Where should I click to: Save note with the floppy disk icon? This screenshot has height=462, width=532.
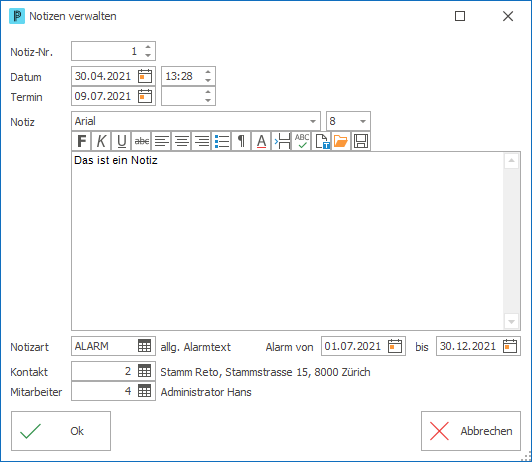coord(361,141)
